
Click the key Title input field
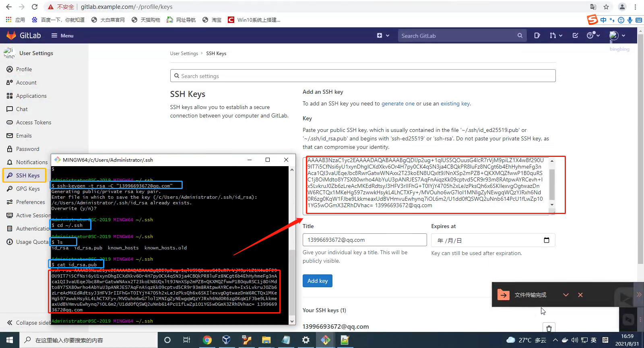pos(365,240)
